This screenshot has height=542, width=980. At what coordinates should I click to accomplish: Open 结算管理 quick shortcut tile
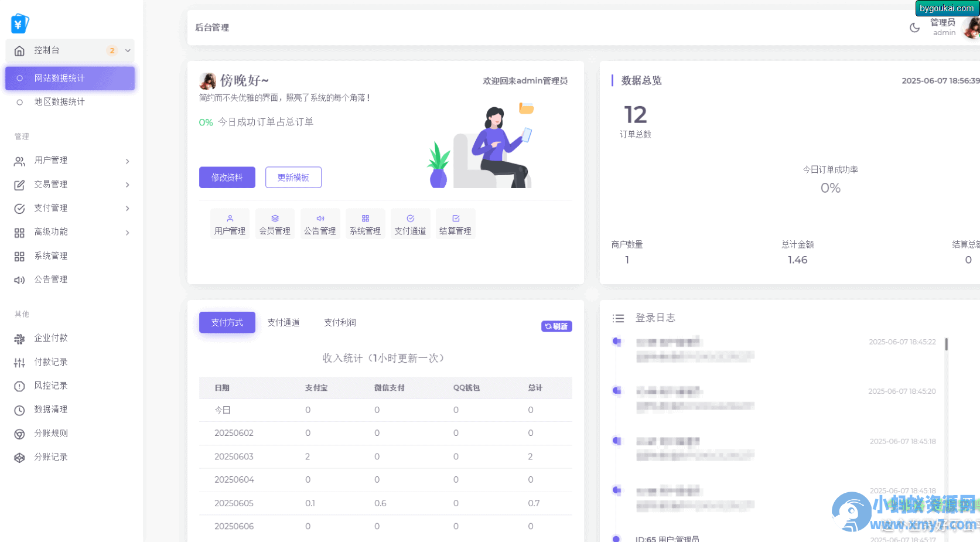point(455,224)
